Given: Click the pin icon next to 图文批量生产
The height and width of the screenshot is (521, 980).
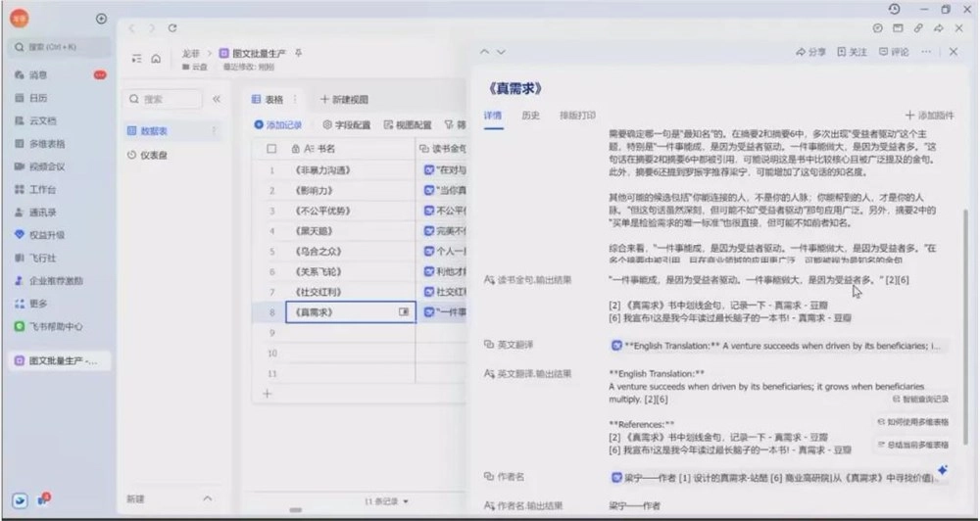Looking at the screenshot, I should click(299, 53).
